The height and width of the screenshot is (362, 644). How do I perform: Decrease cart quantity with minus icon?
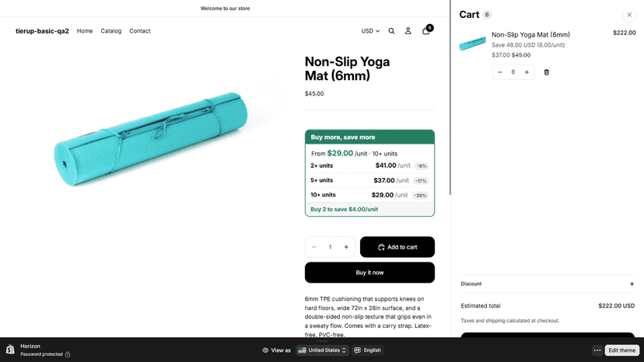click(500, 72)
